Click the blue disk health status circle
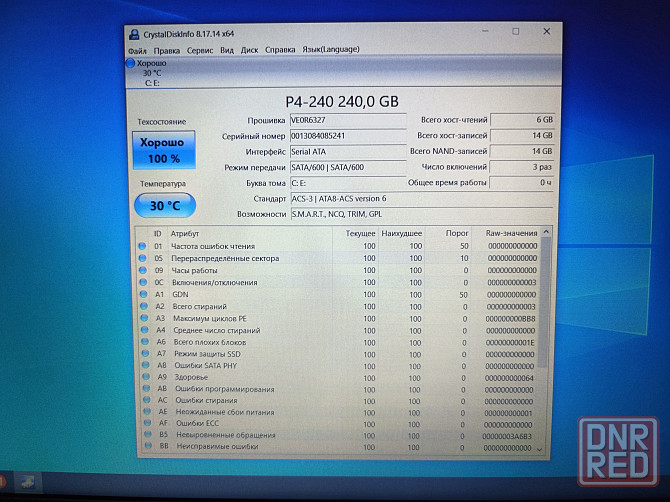Screen dimensions: 670x502 tap(130, 63)
